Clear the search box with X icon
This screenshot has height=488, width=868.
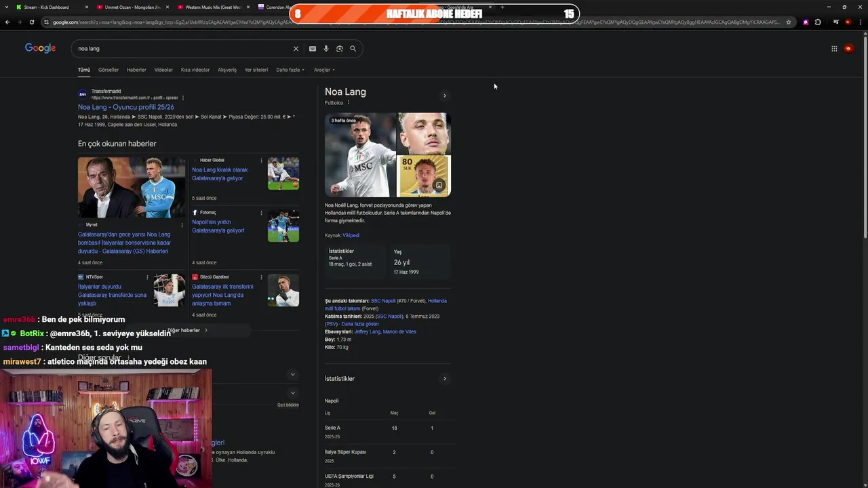[296, 49]
